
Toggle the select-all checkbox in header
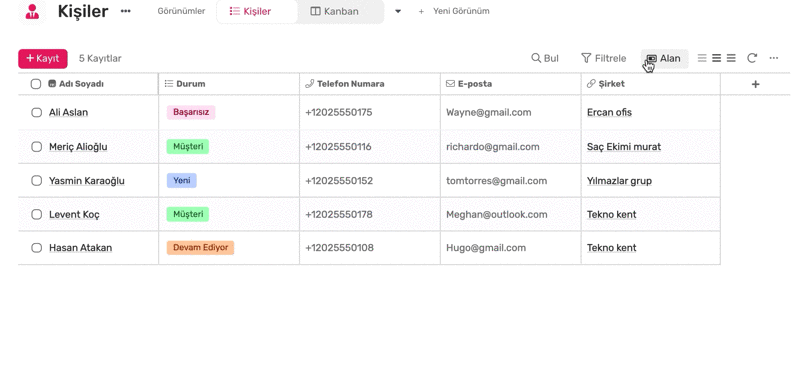(x=36, y=84)
